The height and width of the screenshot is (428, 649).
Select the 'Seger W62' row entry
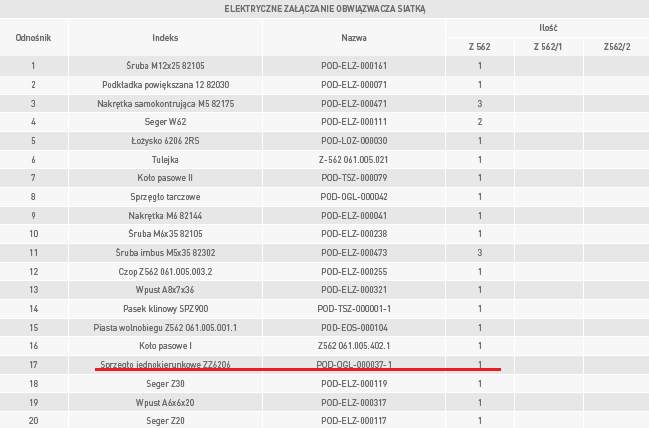click(x=165, y=122)
